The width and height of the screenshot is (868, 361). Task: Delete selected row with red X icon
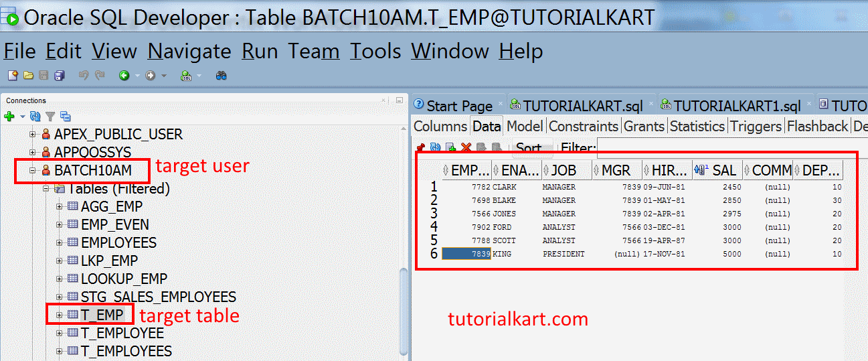(466, 147)
